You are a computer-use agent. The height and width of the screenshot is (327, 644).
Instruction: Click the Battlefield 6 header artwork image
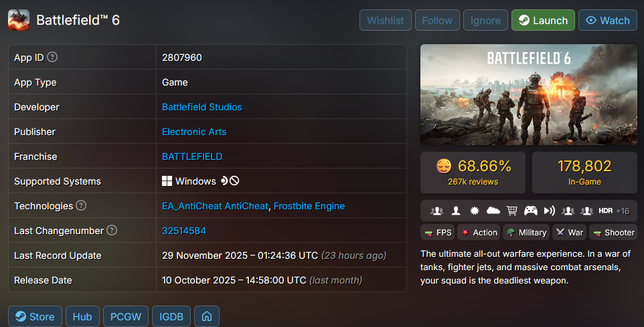coord(529,94)
